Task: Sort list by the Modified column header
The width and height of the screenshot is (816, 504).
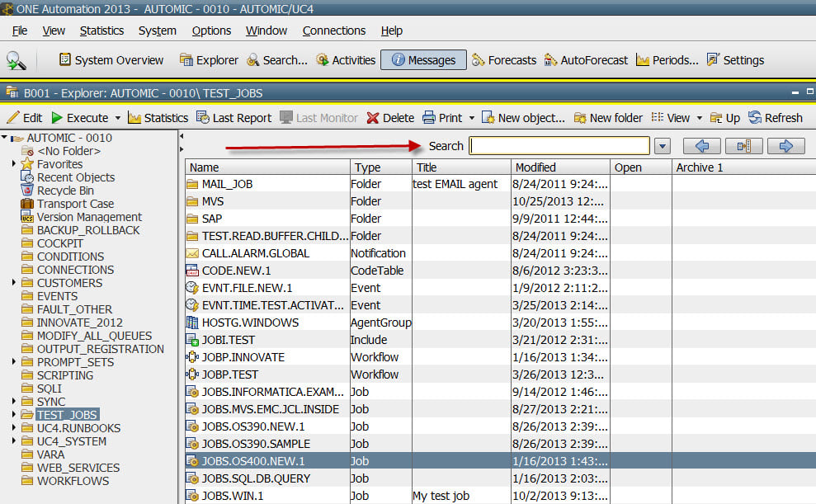Action: (x=560, y=167)
